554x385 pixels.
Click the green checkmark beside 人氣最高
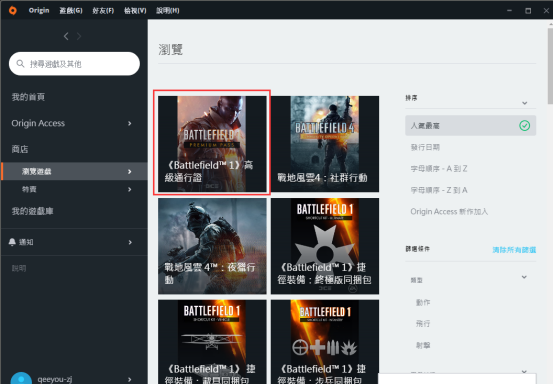(x=524, y=125)
